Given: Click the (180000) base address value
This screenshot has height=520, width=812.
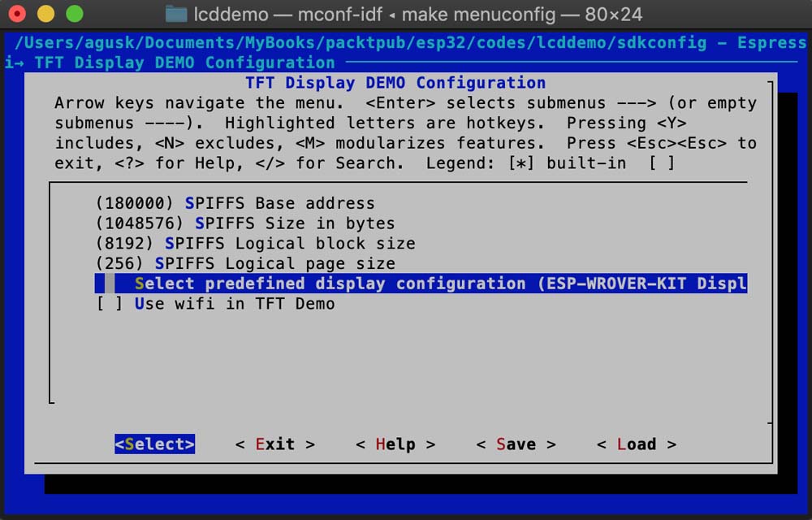Looking at the screenshot, I should pos(135,203).
